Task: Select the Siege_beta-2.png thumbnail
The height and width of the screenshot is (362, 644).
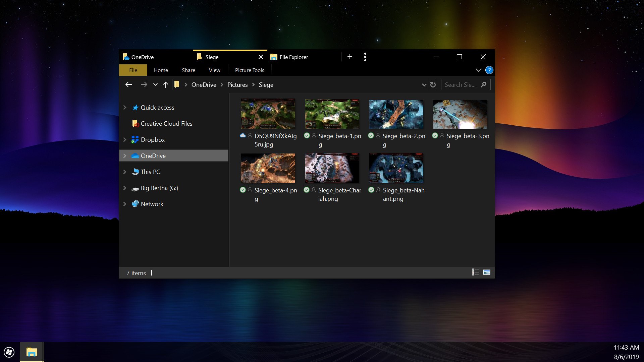Action: click(x=396, y=114)
